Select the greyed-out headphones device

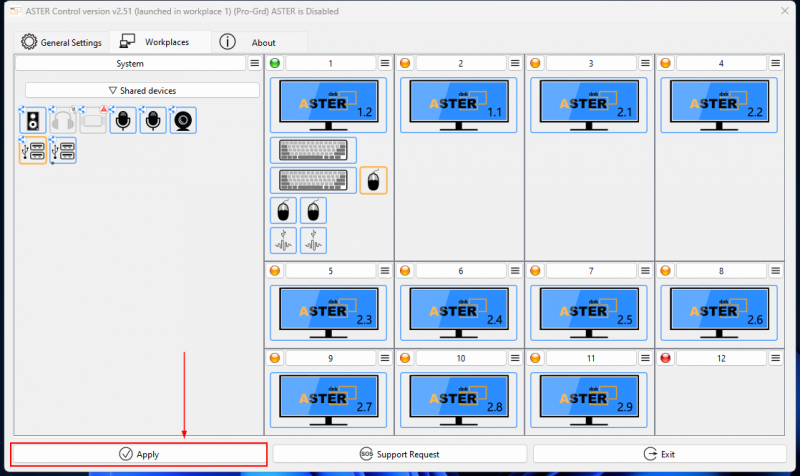[x=63, y=121]
